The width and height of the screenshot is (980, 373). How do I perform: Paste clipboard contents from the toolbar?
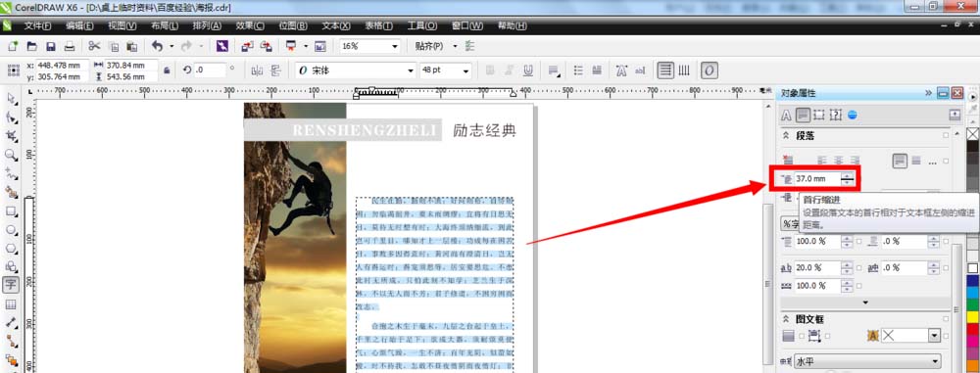tap(132, 47)
